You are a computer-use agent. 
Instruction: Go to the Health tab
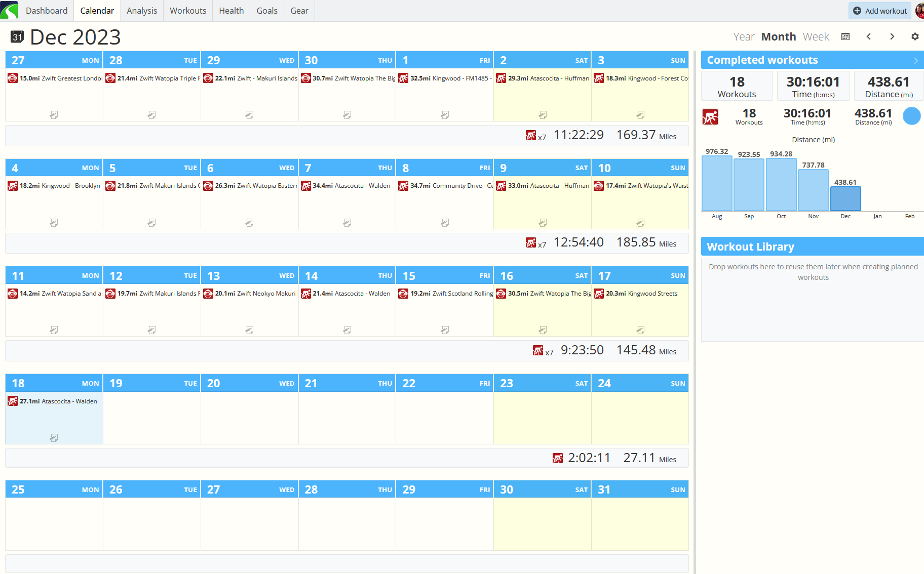pos(232,11)
